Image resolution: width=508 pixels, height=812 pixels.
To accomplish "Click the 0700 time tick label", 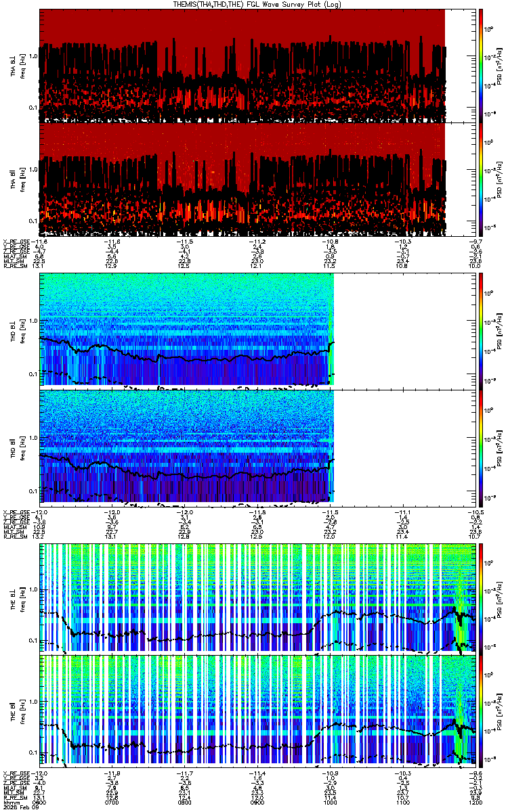I will click(112, 803).
